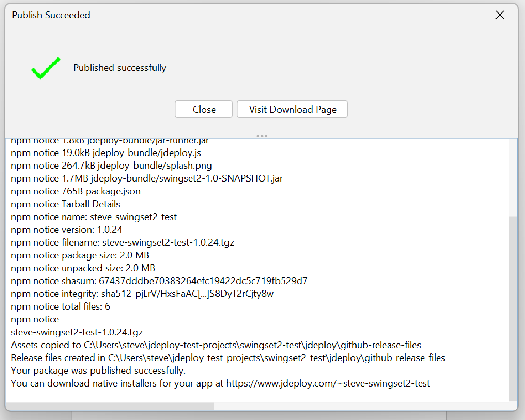Click the splitter handle dots above the log
Viewport: 525px width, 420px height.
(x=262, y=136)
